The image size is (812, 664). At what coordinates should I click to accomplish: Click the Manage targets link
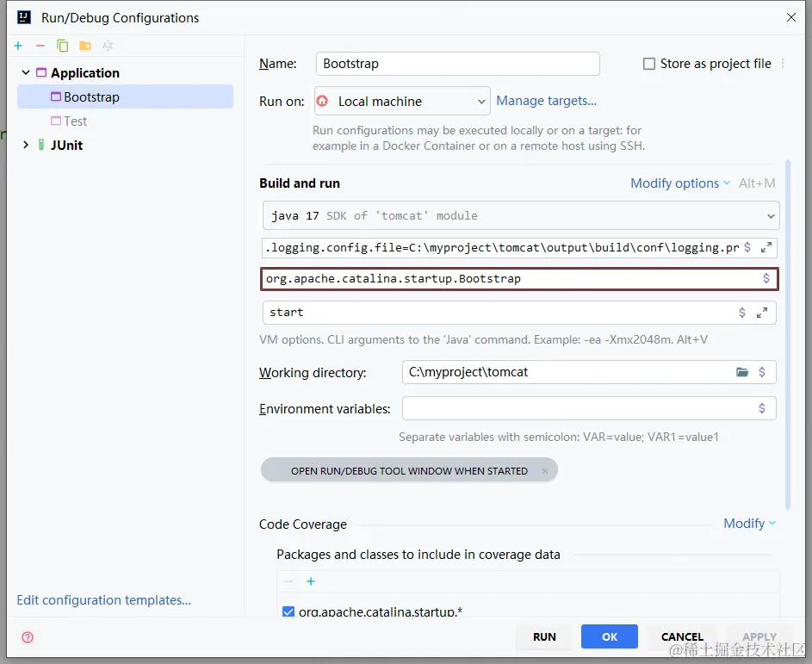pos(546,101)
